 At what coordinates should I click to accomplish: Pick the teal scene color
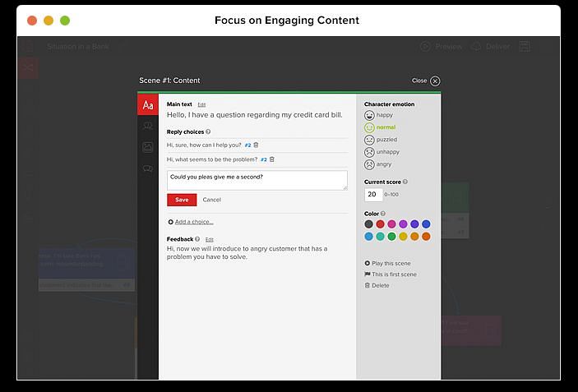[380, 237]
